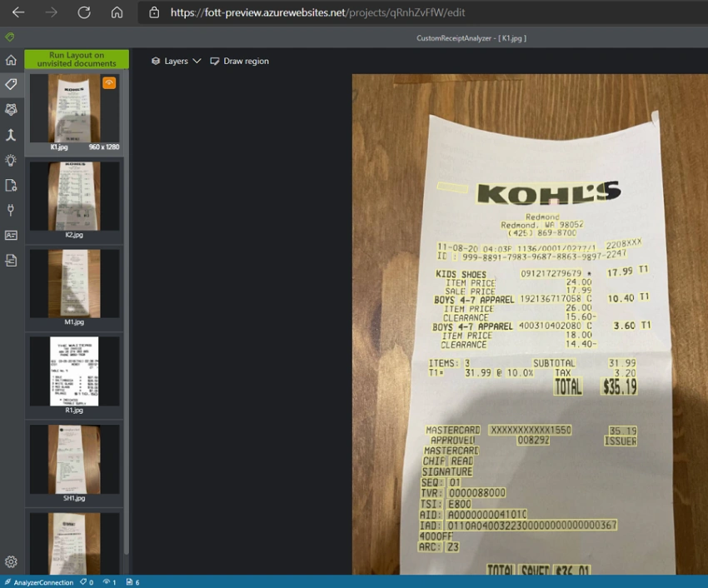This screenshot has height=588, width=708.
Task: Click the Layers stack icon
Action: coord(155,61)
